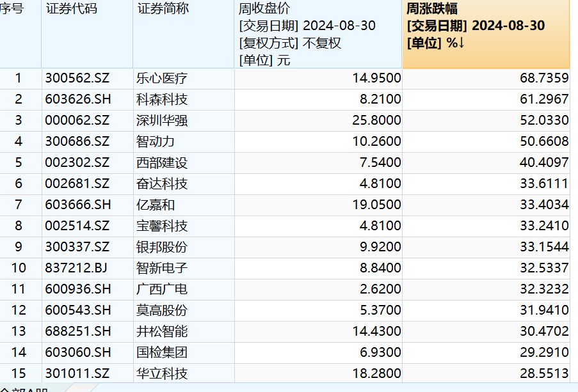Select stock name 宝馨科技
Screen dimensions: 578x392
(162, 226)
